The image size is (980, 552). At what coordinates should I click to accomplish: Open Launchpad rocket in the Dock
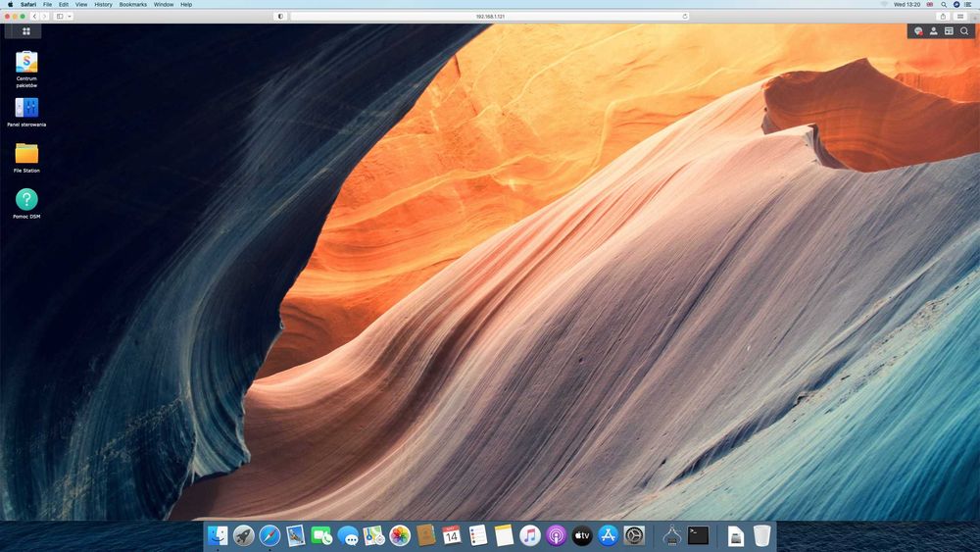[244, 535]
